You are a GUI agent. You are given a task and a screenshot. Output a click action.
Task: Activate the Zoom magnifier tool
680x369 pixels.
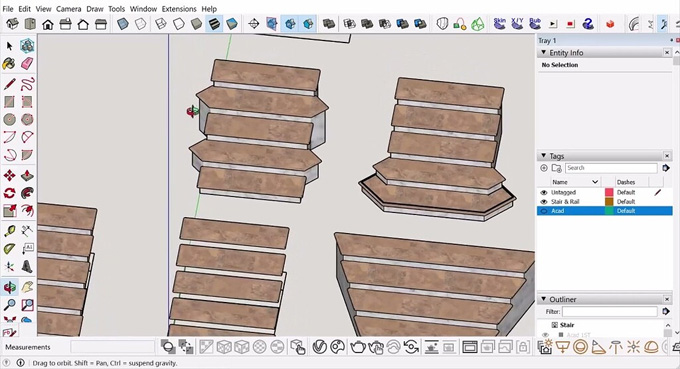click(x=10, y=305)
